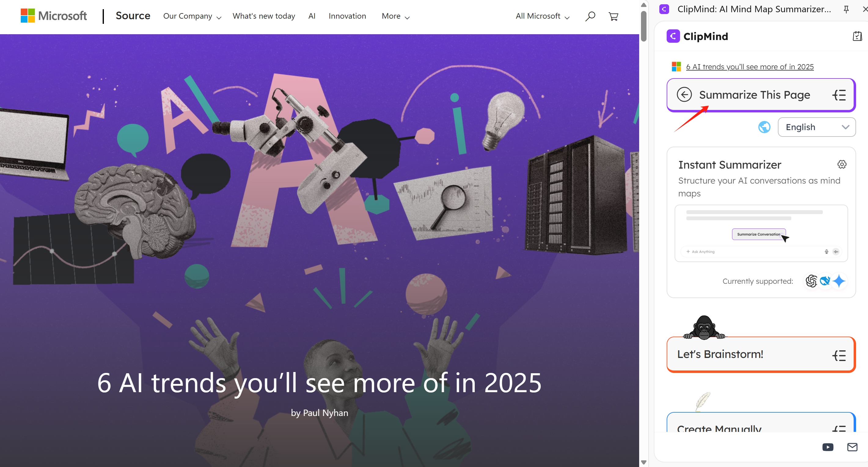This screenshot has width=868, height=467.
Task: Toggle the pin icon for the ClipMind panel
Action: [846, 9]
